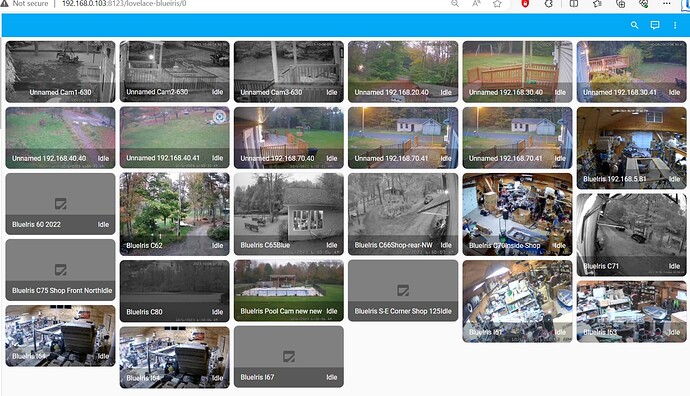Click the "Unnamed 192.168.40.40" label

(49, 158)
